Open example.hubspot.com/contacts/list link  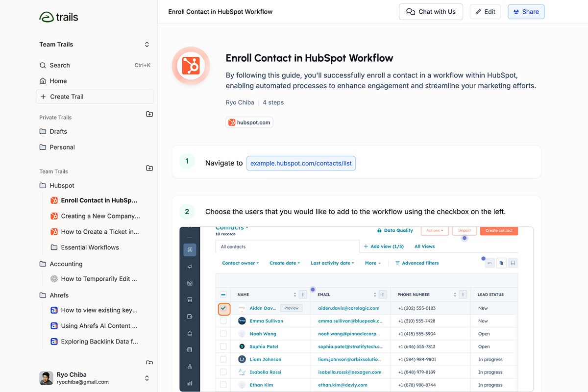[301, 163]
